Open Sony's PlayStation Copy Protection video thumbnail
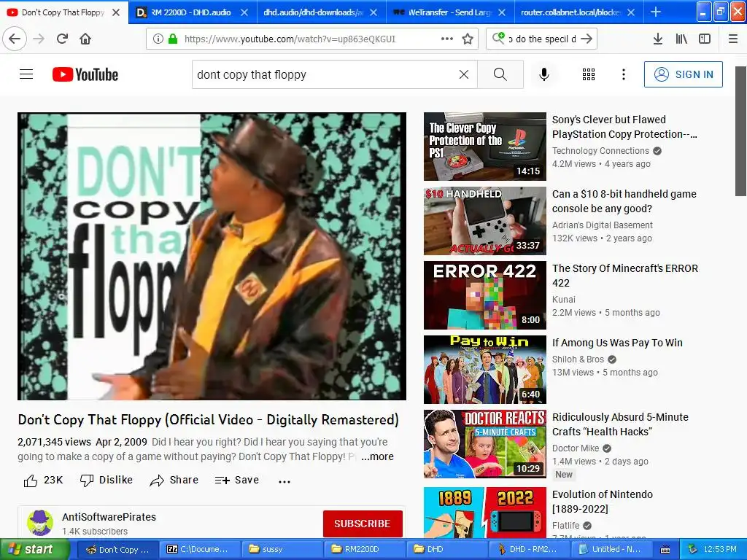The image size is (747, 560). tap(485, 146)
